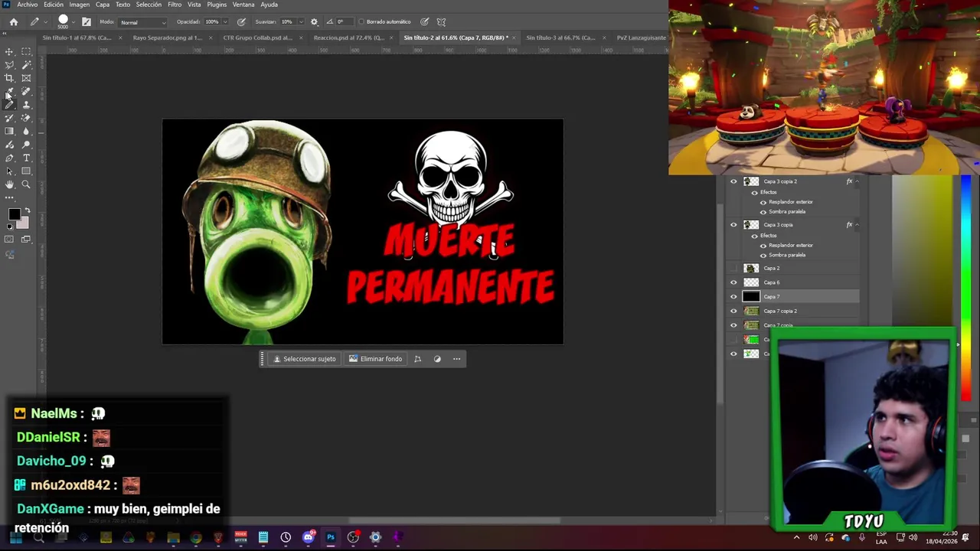
Task: Open the Filtro menu
Action: (x=175, y=5)
